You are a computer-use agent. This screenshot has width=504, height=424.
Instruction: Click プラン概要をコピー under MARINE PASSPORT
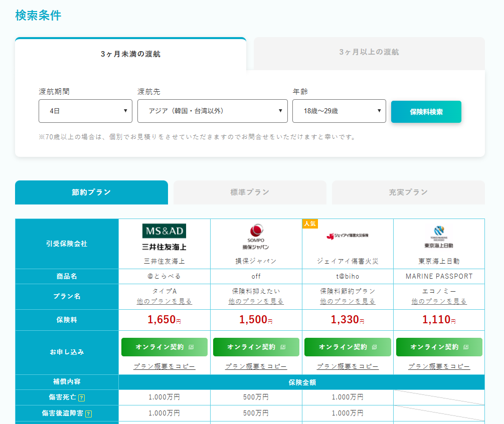coord(439,366)
